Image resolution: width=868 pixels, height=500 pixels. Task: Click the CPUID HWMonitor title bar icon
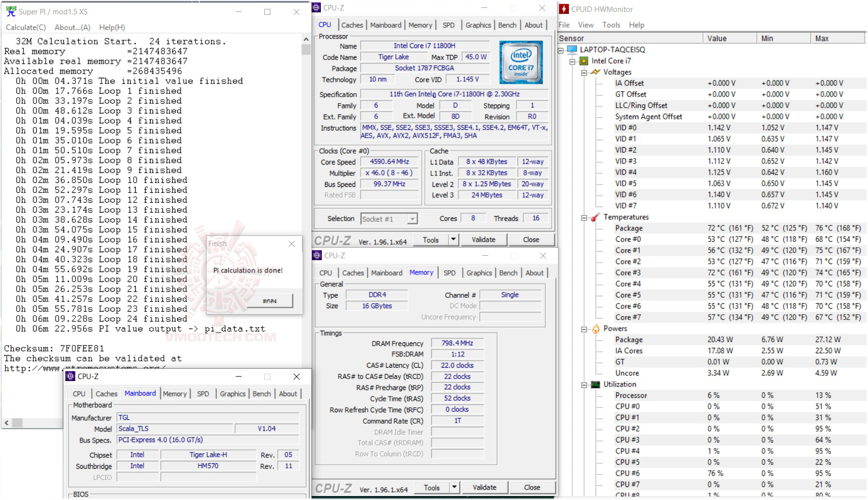[563, 9]
